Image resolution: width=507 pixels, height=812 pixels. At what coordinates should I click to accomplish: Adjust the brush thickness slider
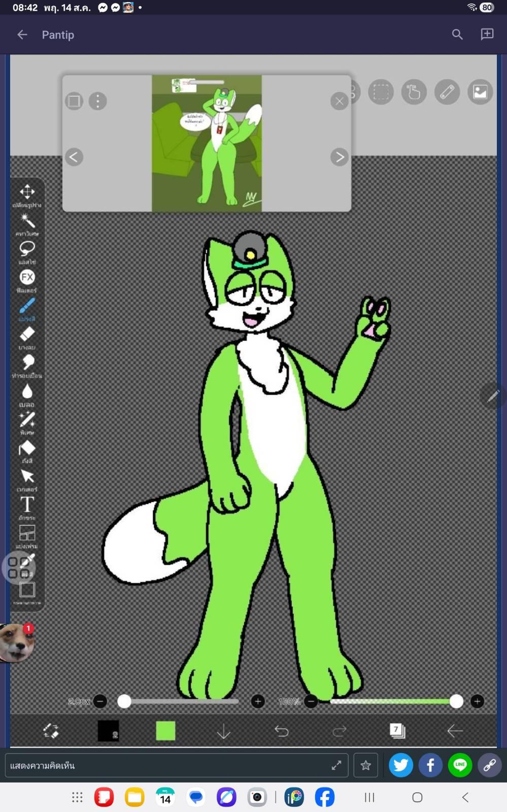[x=179, y=701]
